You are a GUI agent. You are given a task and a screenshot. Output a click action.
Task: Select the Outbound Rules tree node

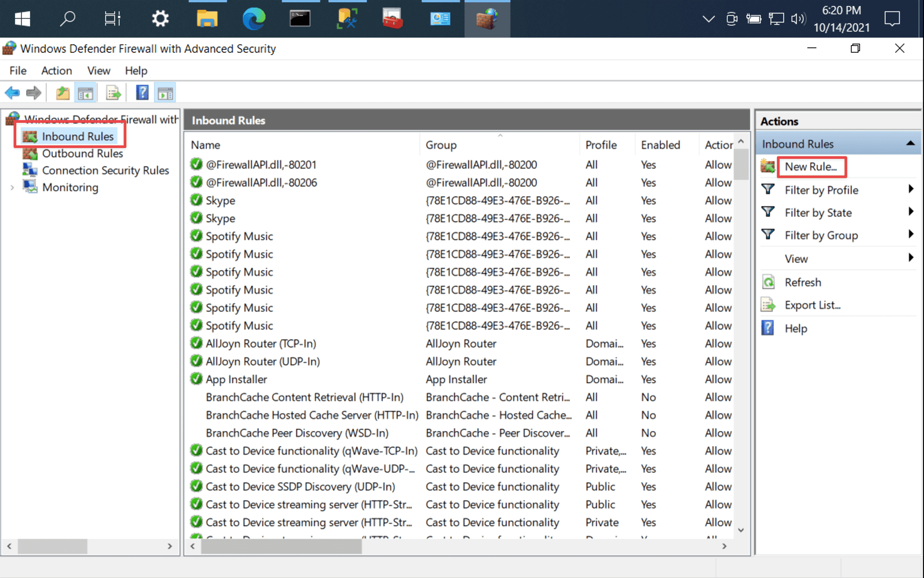[83, 154]
